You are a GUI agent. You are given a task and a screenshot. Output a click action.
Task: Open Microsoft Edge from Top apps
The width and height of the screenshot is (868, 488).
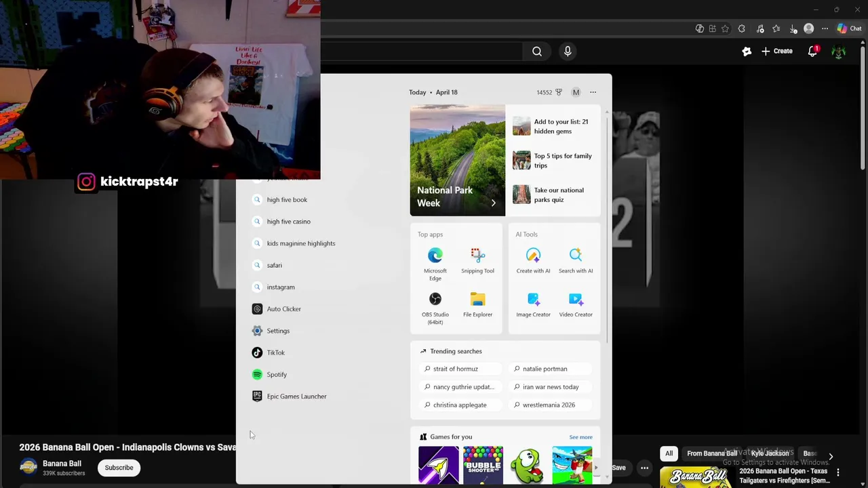click(x=435, y=263)
